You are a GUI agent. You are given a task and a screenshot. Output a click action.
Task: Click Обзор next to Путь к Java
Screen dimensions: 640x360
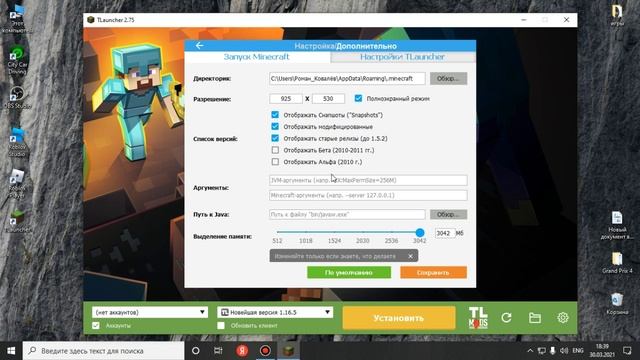tap(448, 214)
